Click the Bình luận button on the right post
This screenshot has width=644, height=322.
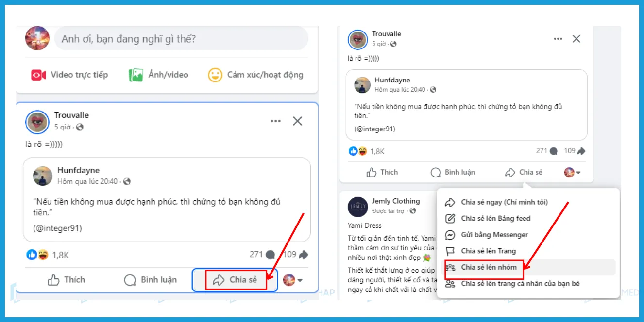click(x=454, y=172)
